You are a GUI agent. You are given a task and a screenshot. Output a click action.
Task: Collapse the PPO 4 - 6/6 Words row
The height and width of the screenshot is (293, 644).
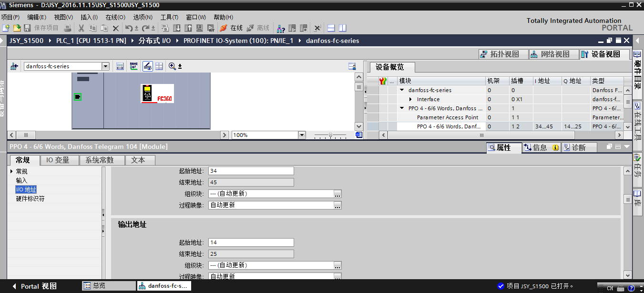(402, 108)
